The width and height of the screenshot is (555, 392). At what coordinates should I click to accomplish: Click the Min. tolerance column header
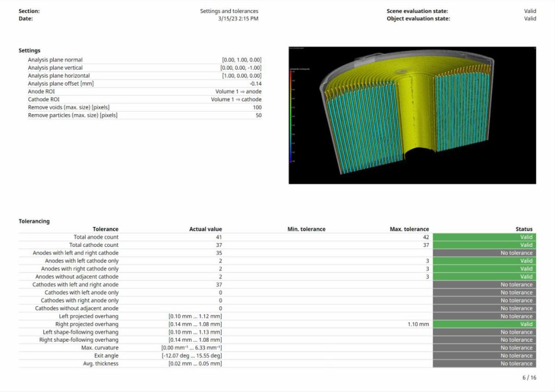point(306,229)
